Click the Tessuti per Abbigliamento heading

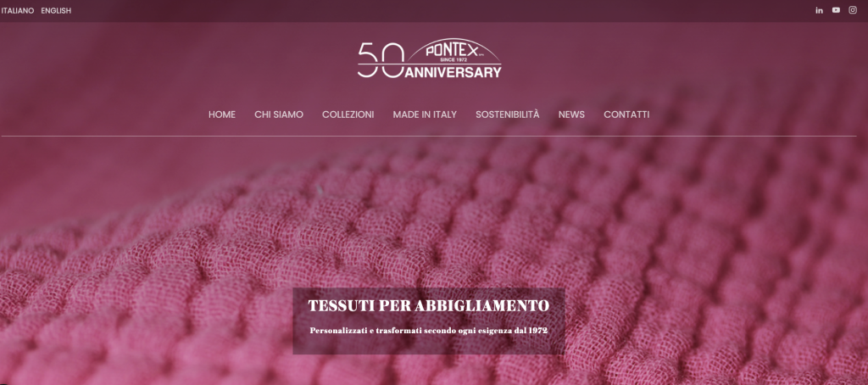(x=428, y=306)
